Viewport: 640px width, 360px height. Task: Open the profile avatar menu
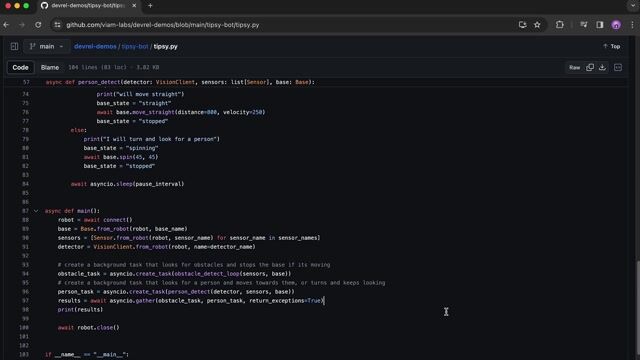(x=616, y=25)
